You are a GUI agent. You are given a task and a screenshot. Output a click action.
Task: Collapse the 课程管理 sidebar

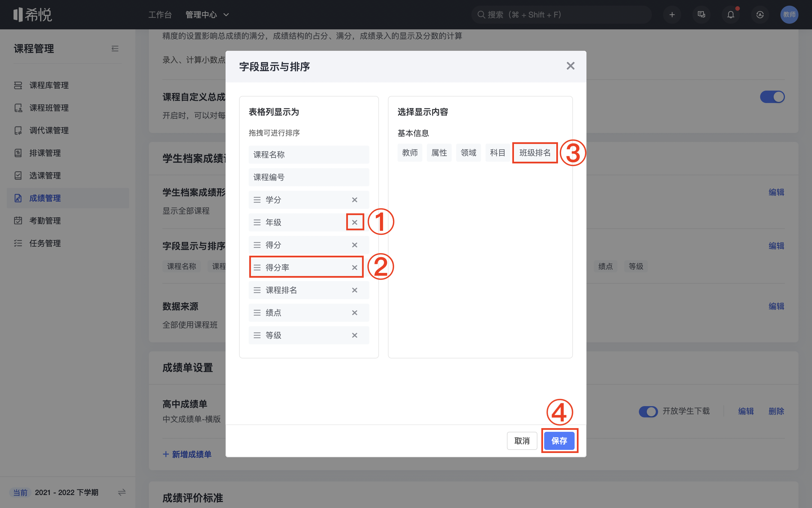[115, 49]
